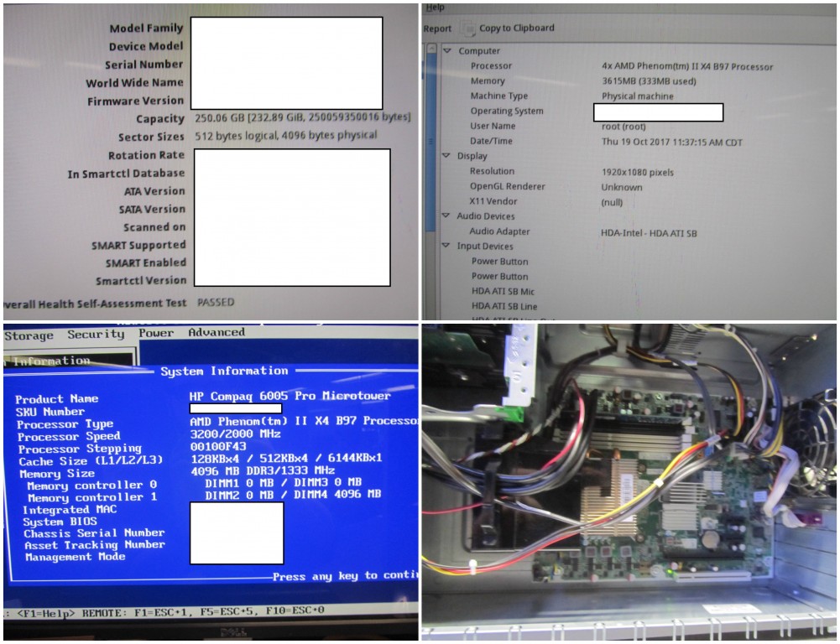Screen dimensions: 840x644
Task: Click the 'SKU Number' BIOS label
Action: pos(50,412)
